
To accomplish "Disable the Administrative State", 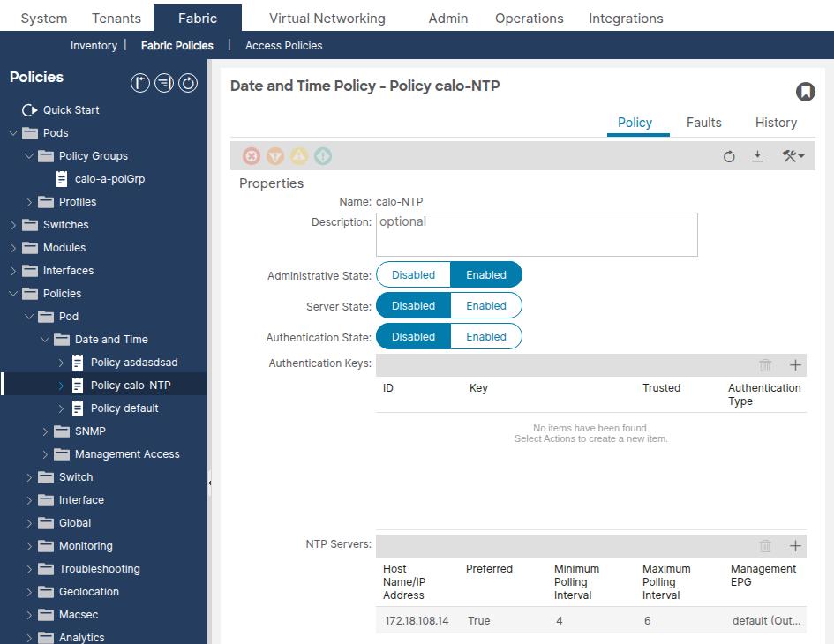I will tap(413, 274).
